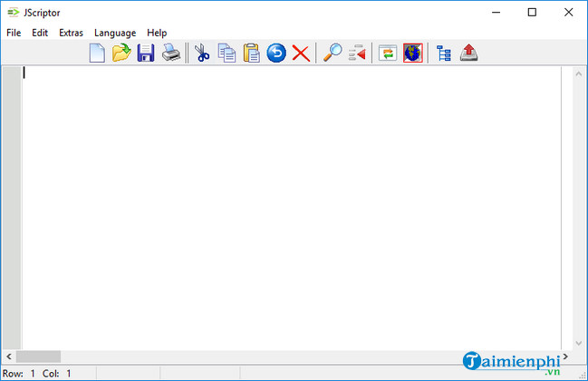Image resolution: width=588 pixels, height=381 pixels.
Task: Click the tree structure icon
Action: (x=444, y=54)
